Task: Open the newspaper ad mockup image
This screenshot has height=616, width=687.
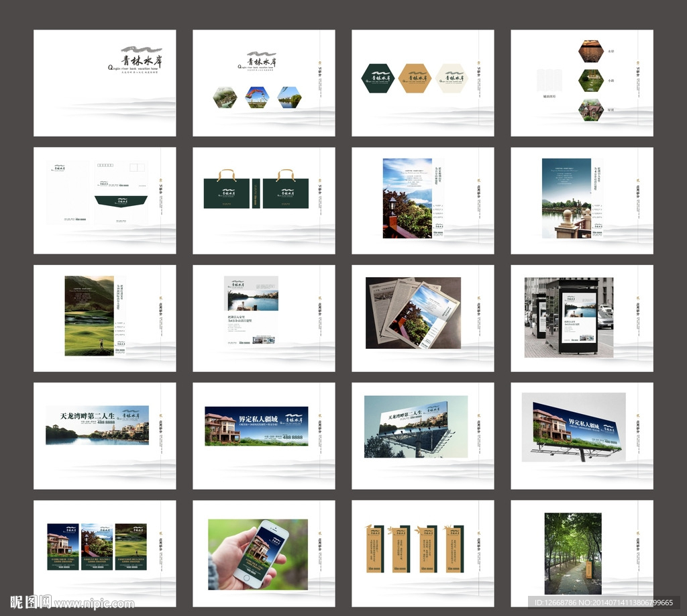Action: pos(413,313)
